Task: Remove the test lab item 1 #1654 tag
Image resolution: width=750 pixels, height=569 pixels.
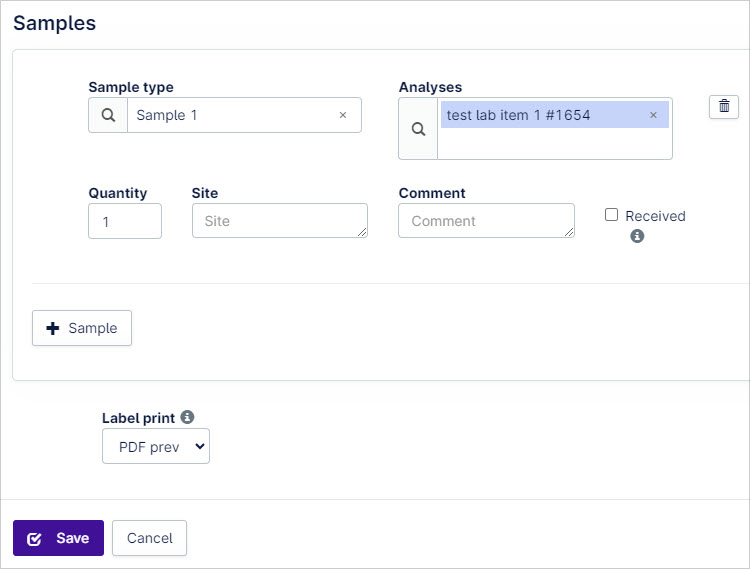Action: 653,115
